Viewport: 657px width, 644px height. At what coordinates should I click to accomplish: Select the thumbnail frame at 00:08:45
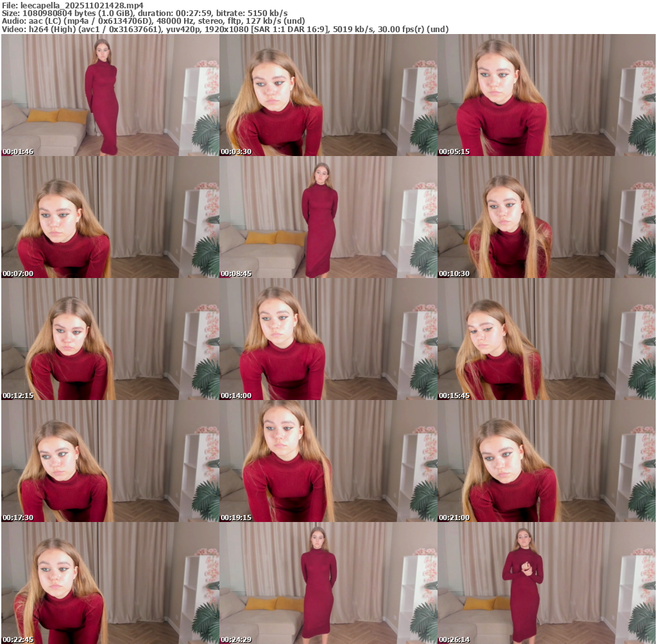pyautogui.click(x=328, y=217)
